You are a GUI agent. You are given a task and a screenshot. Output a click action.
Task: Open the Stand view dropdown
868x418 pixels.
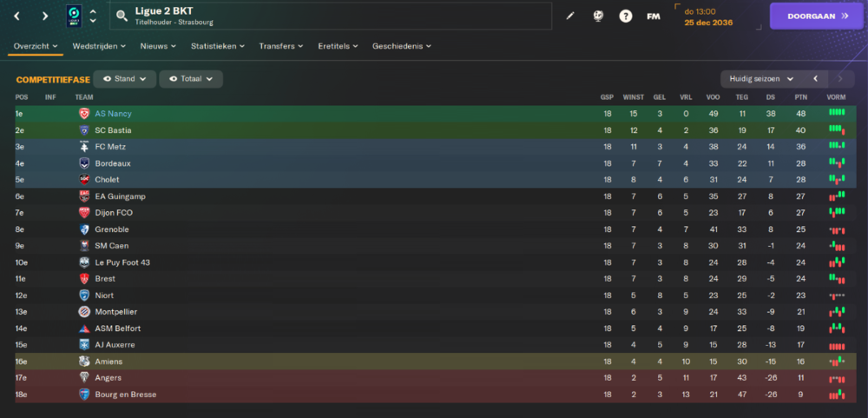(x=124, y=79)
